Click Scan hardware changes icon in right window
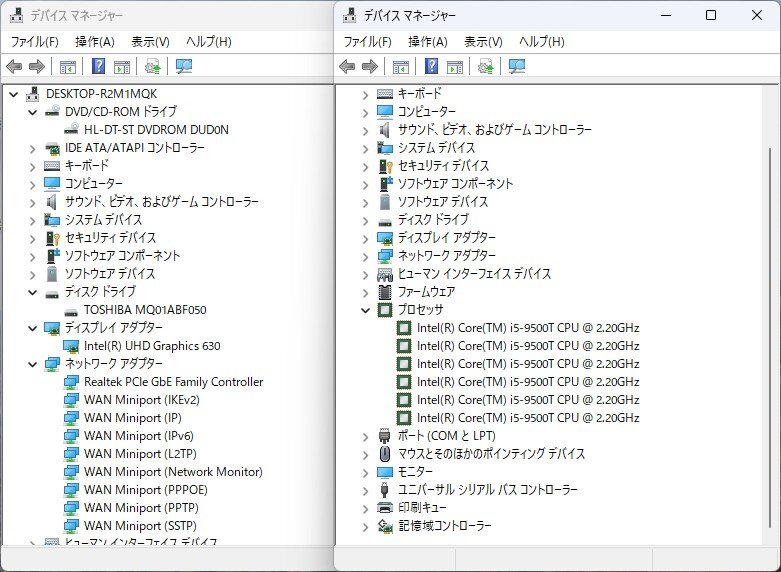Screen dimensions: 781x572 coord(517,66)
